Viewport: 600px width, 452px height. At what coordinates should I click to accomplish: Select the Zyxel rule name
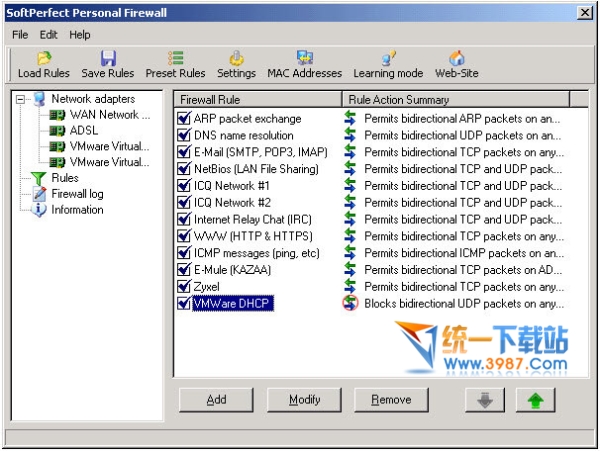(207, 287)
